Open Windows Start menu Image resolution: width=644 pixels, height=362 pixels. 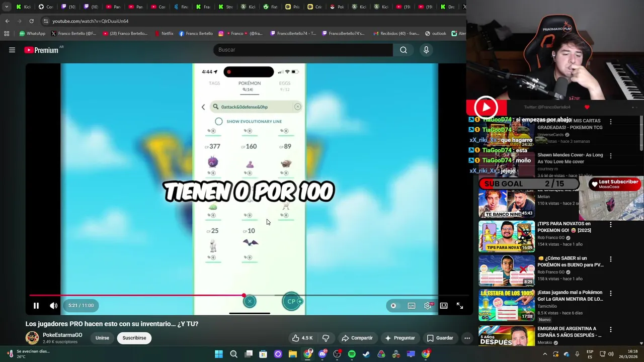click(x=219, y=354)
